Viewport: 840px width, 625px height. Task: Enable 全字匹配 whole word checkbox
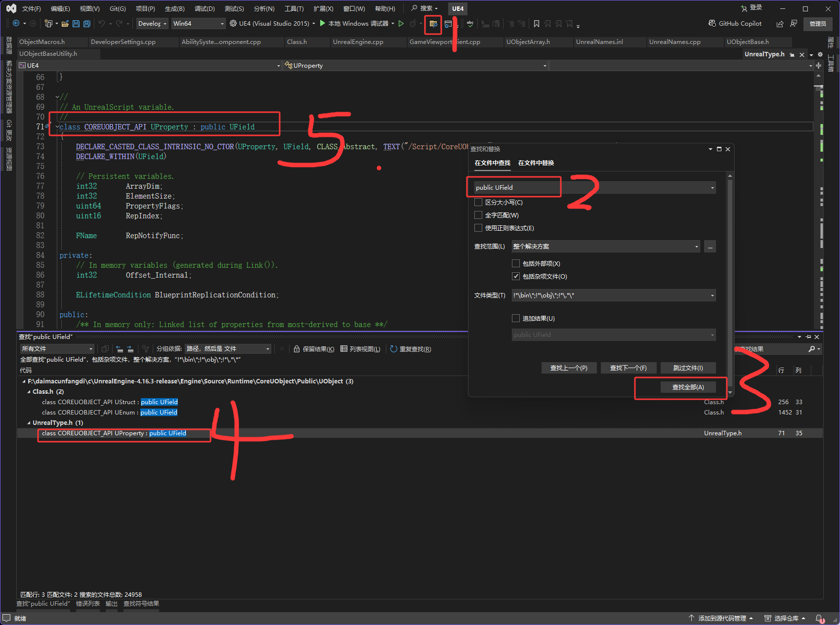coord(478,215)
